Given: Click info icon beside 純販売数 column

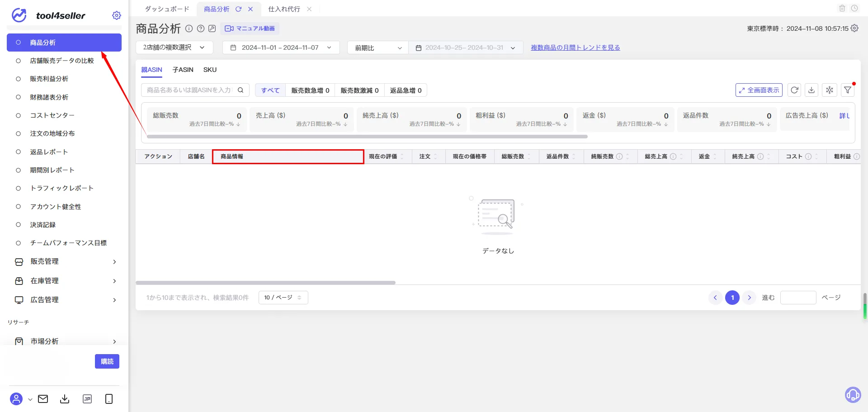Looking at the screenshot, I should (x=619, y=156).
